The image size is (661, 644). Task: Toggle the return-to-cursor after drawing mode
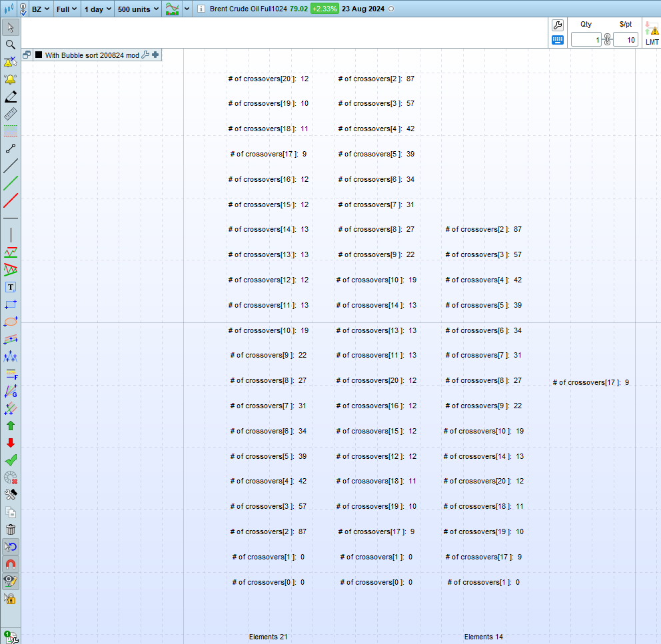tap(11, 547)
